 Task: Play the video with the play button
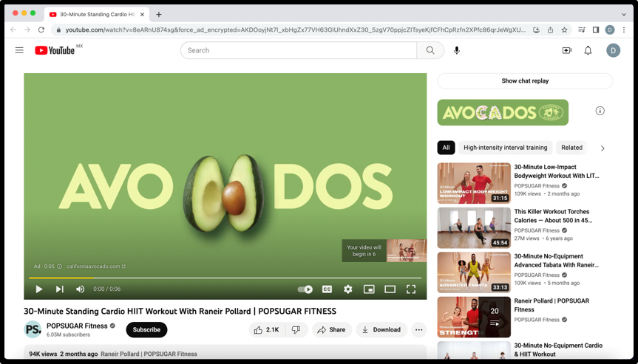pos(39,289)
